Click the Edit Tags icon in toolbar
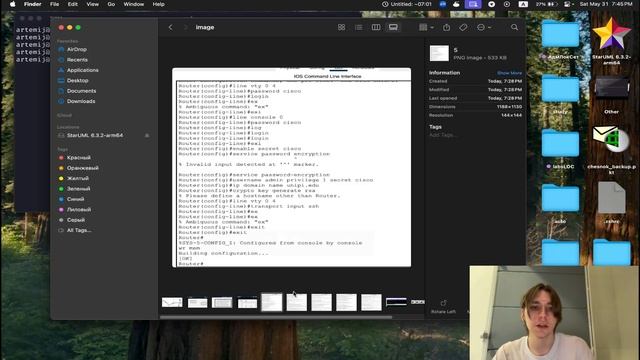 coord(463,27)
